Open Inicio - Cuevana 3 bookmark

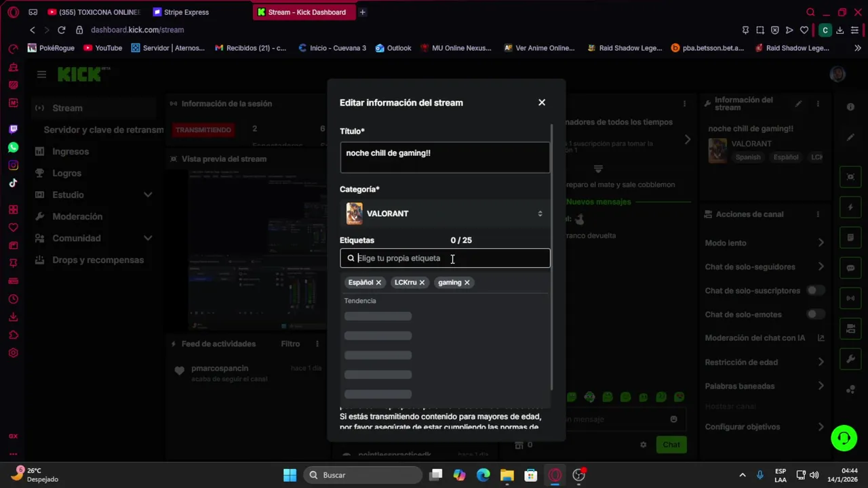[332, 48]
